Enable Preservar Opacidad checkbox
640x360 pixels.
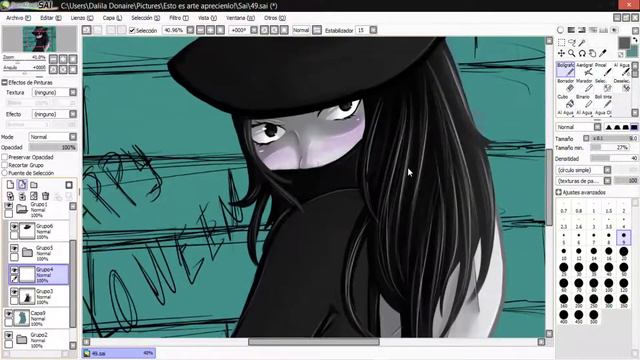(x=5, y=157)
